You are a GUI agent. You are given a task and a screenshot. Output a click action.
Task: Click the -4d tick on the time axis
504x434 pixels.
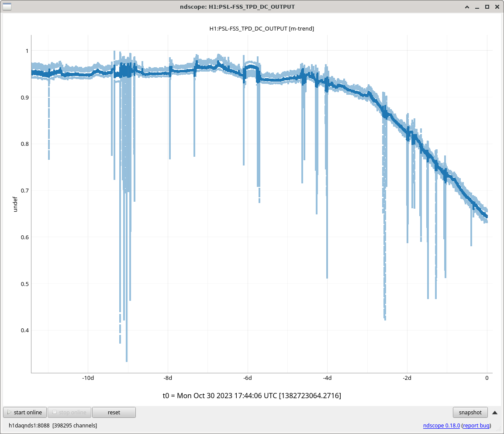coord(327,378)
